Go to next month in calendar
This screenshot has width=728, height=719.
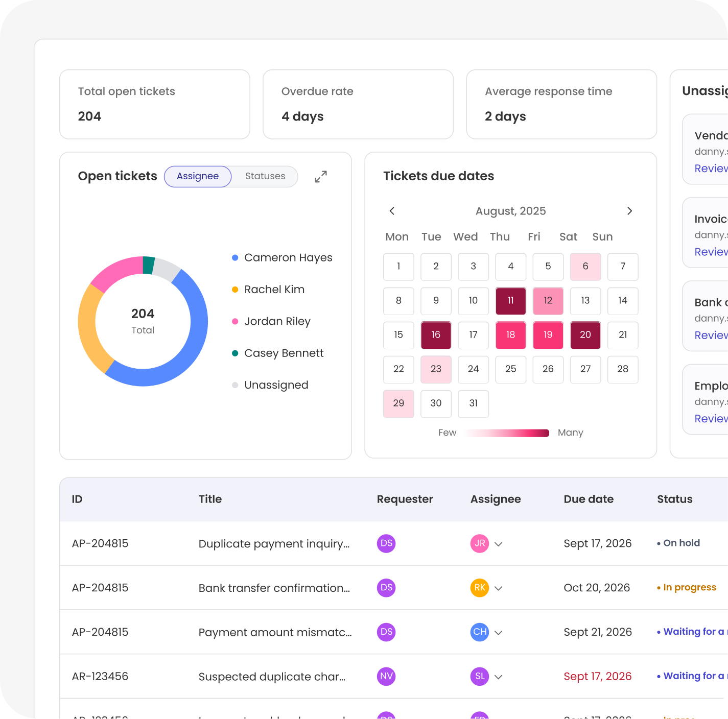(x=629, y=211)
